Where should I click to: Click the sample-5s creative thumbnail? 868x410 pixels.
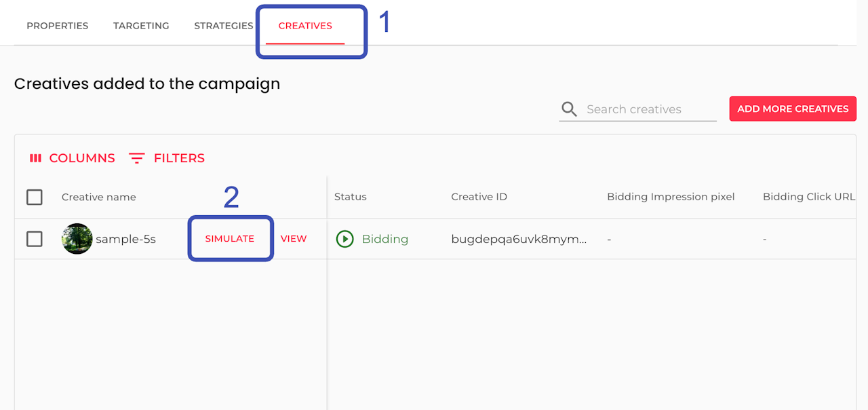tap(77, 239)
